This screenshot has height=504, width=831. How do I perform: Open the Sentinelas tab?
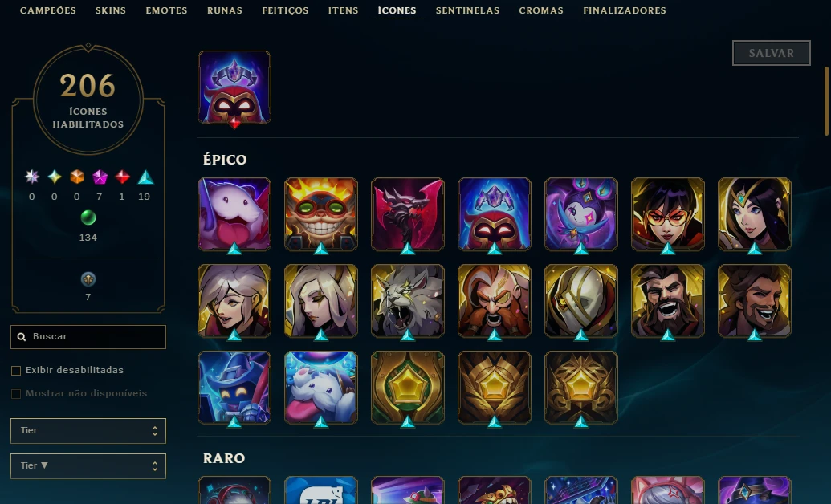pyautogui.click(x=467, y=10)
